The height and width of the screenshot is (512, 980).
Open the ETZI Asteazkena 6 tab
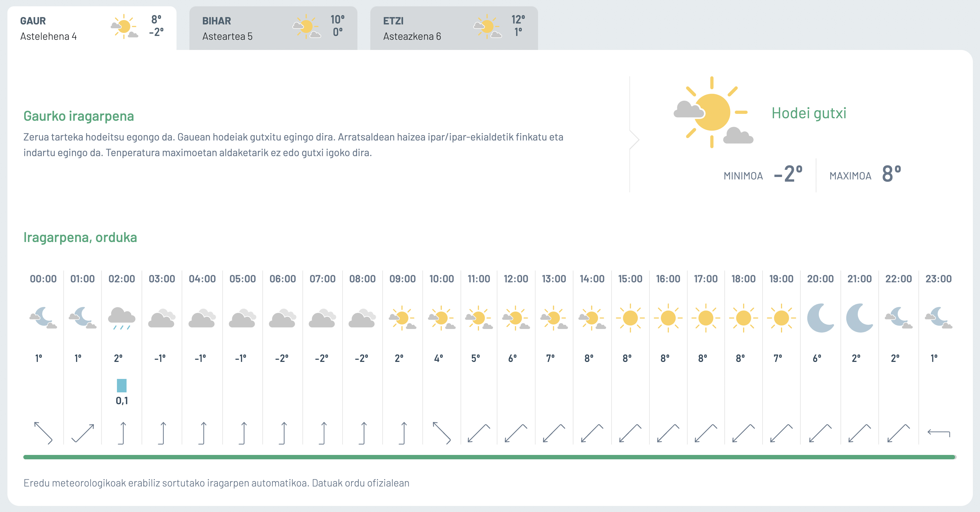pos(454,28)
